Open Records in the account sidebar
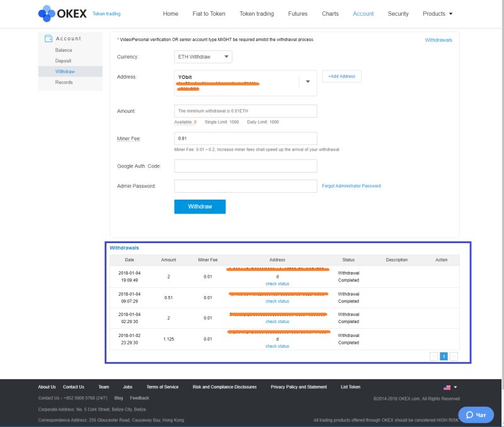 pyautogui.click(x=64, y=83)
